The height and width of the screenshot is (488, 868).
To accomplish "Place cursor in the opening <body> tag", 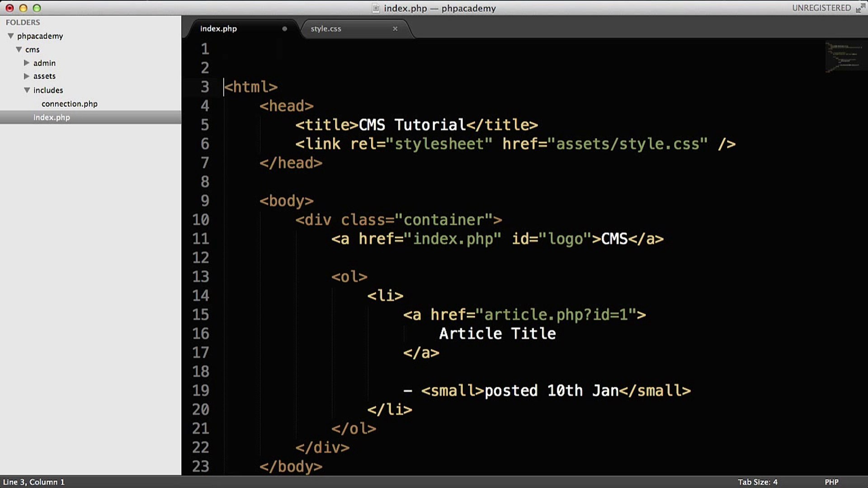I will click(286, 201).
